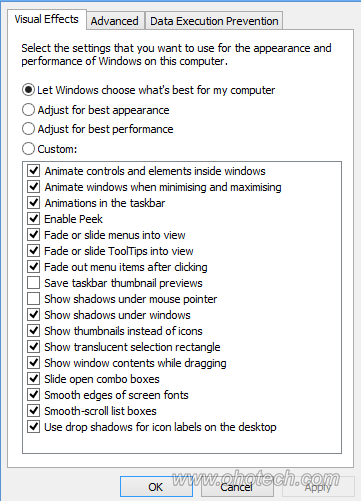Switch to the Advanced tab
This screenshot has width=361, height=501.
(115, 21)
